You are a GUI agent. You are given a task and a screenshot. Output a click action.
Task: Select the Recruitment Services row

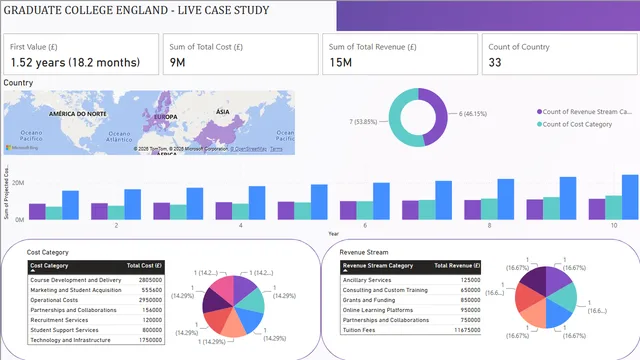[96, 320]
